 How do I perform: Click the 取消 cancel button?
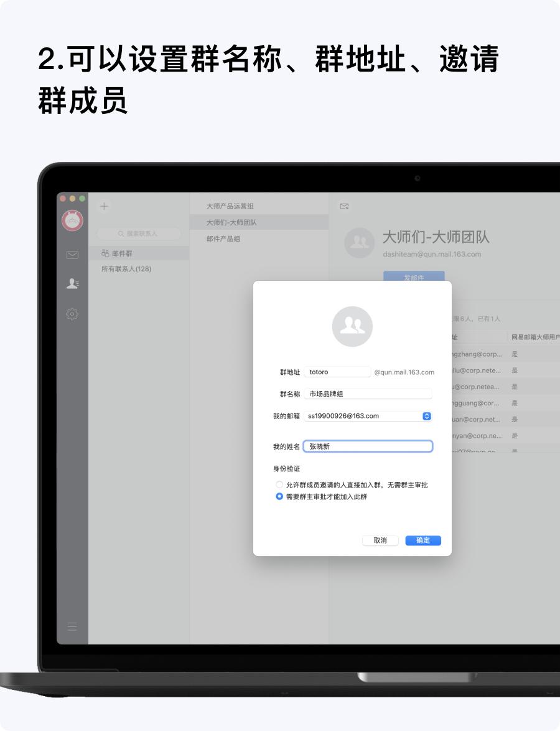point(380,540)
